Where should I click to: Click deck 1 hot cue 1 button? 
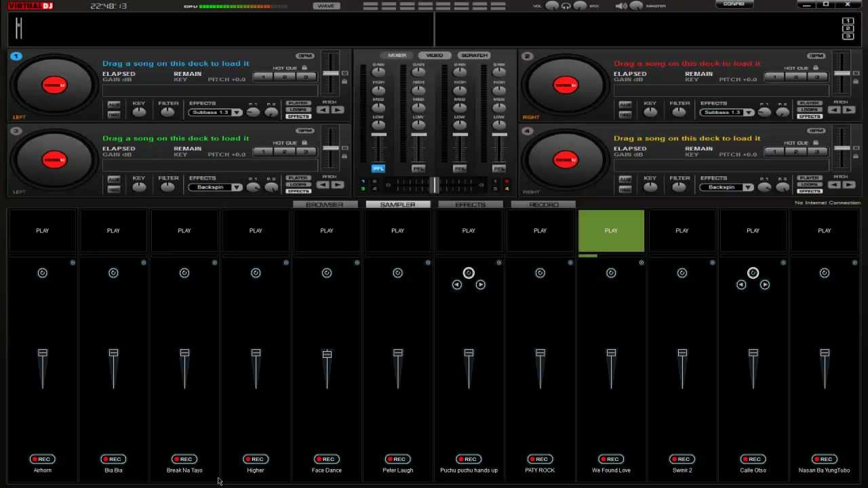tap(263, 77)
